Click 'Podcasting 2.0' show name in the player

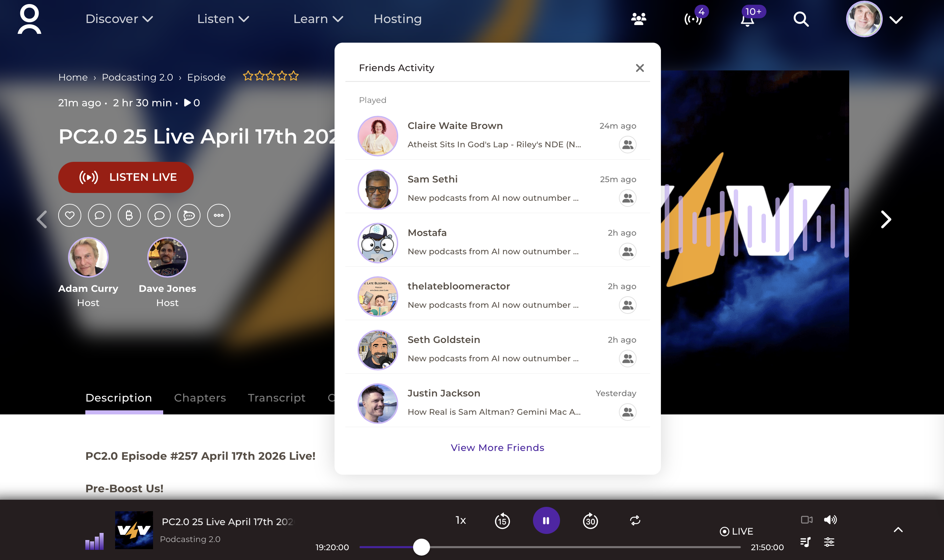coord(190,539)
